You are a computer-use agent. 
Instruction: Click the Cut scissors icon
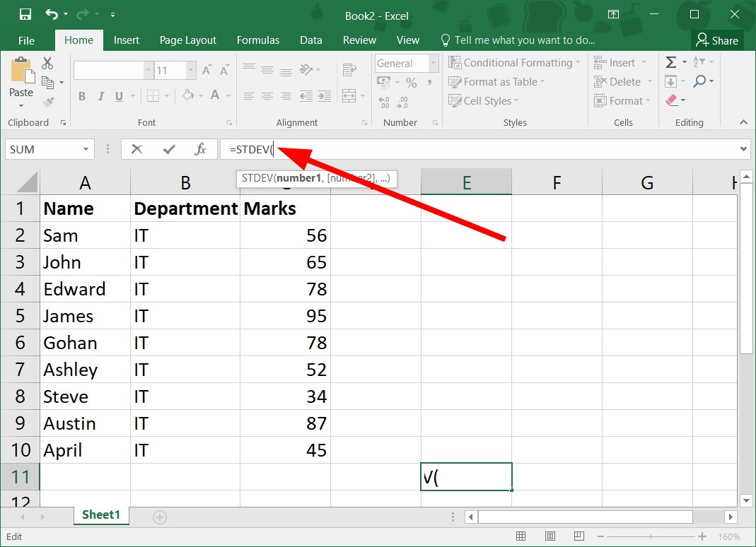pos(47,64)
